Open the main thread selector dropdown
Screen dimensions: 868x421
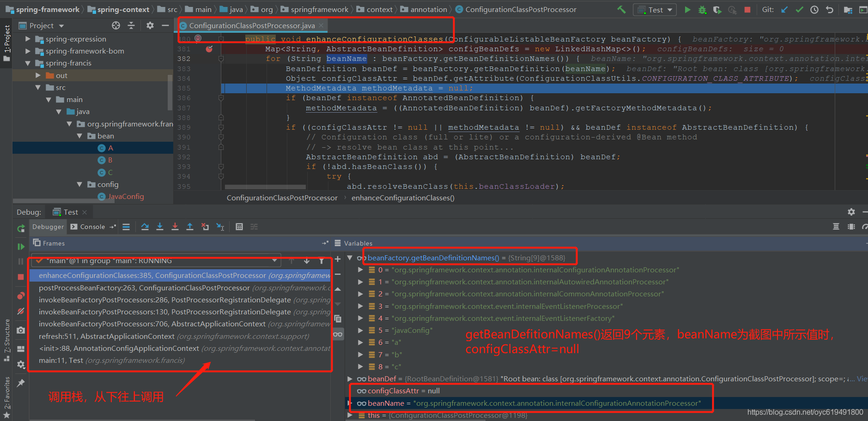point(156,261)
